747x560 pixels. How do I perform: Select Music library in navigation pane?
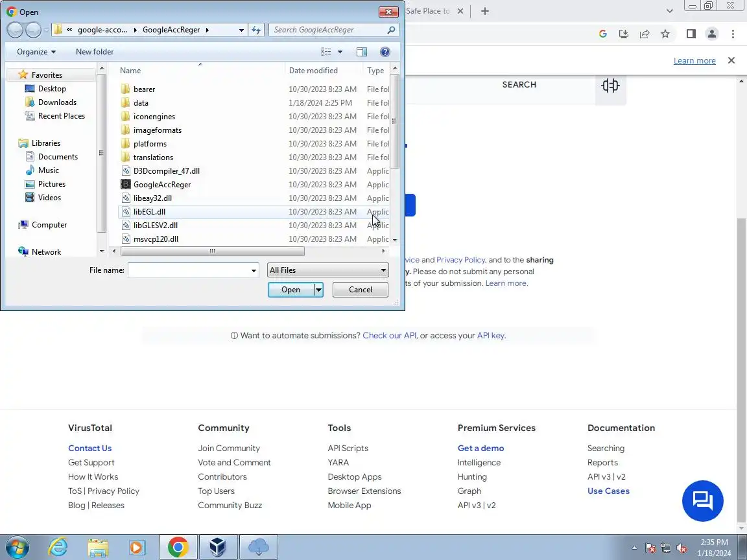[x=48, y=170]
